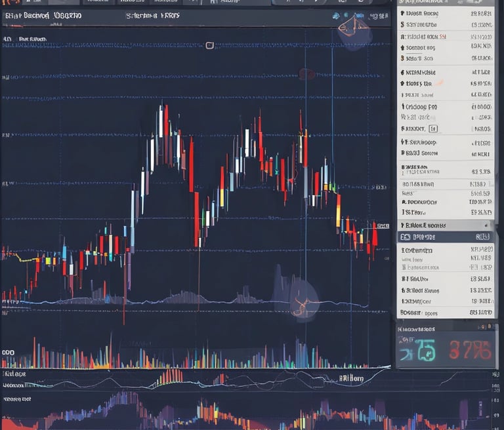Image resolution: width=504 pixels, height=430 pixels.
Task: Click the orange circular marker in the lower indicator line
Action: [x=301, y=305]
